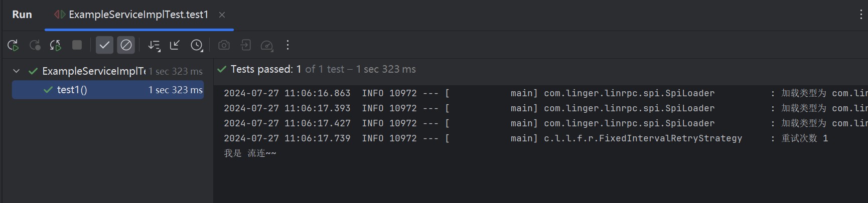Image resolution: width=868 pixels, height=203 pixels.
Task: Click the Run tool window title
Action: (x=22, y=15)
